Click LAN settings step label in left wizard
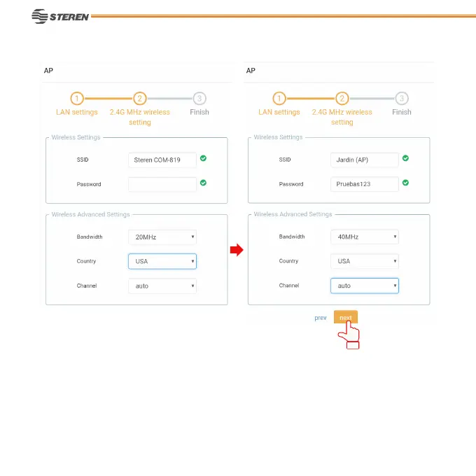 [x=77, y=112]
